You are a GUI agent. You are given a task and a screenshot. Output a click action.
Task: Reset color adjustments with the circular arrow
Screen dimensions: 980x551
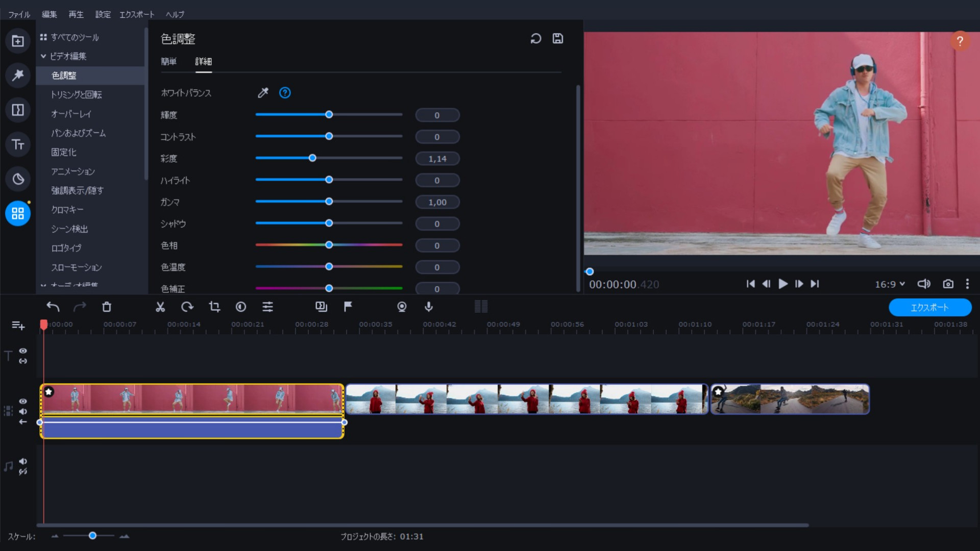coord(535,39)
